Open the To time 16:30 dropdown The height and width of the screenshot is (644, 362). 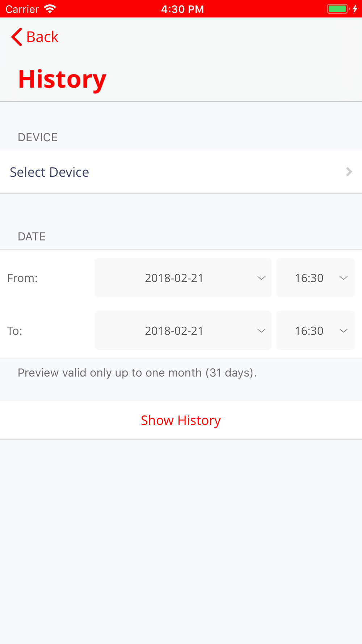[315, 330]
